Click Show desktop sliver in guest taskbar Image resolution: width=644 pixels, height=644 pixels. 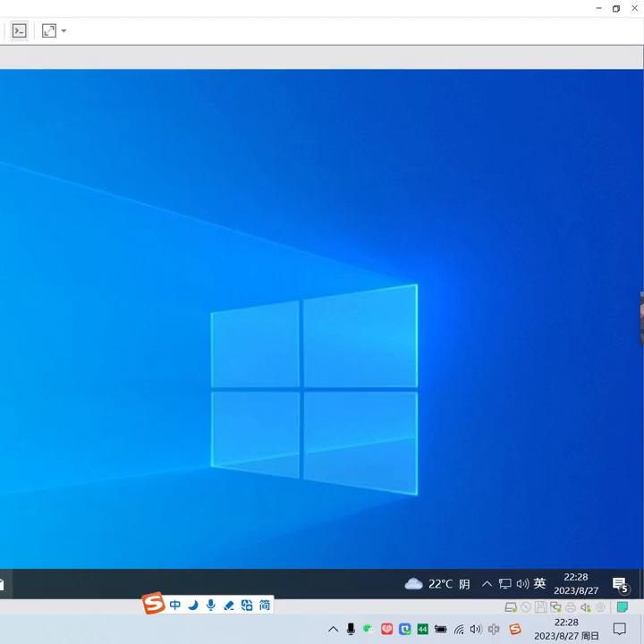641,583
